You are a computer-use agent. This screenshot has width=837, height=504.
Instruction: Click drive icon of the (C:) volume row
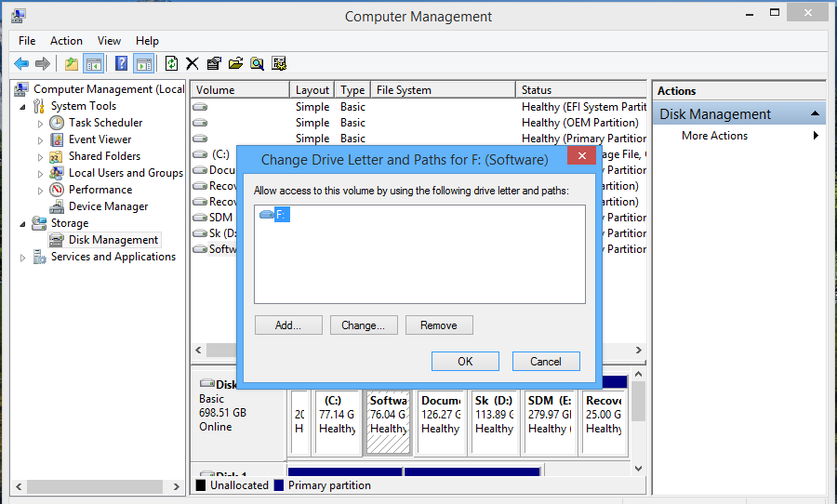200,154
